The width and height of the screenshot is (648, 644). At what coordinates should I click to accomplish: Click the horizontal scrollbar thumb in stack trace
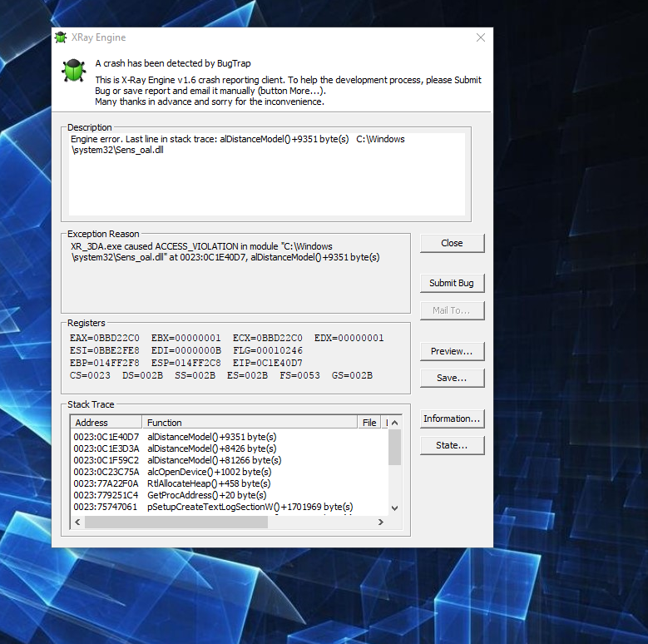[x=176, y=522]
